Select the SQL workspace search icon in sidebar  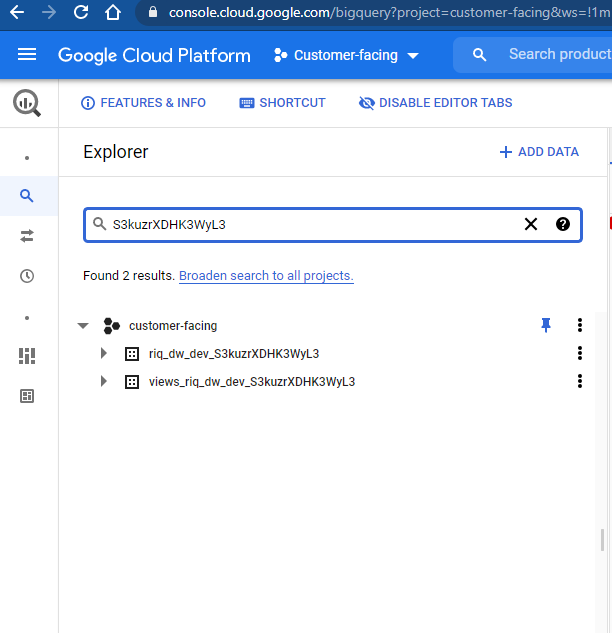tap(27, 196)
